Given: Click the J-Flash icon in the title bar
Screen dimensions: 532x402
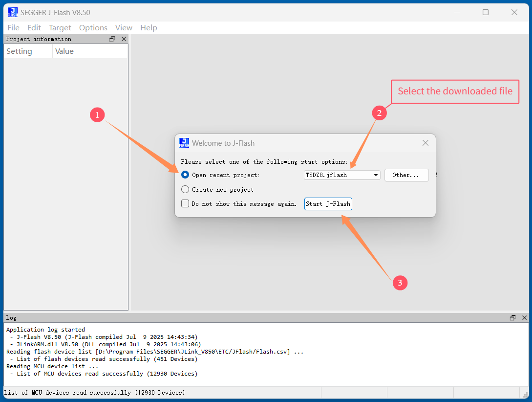Looking at the screenshot, I should (13, 13).
